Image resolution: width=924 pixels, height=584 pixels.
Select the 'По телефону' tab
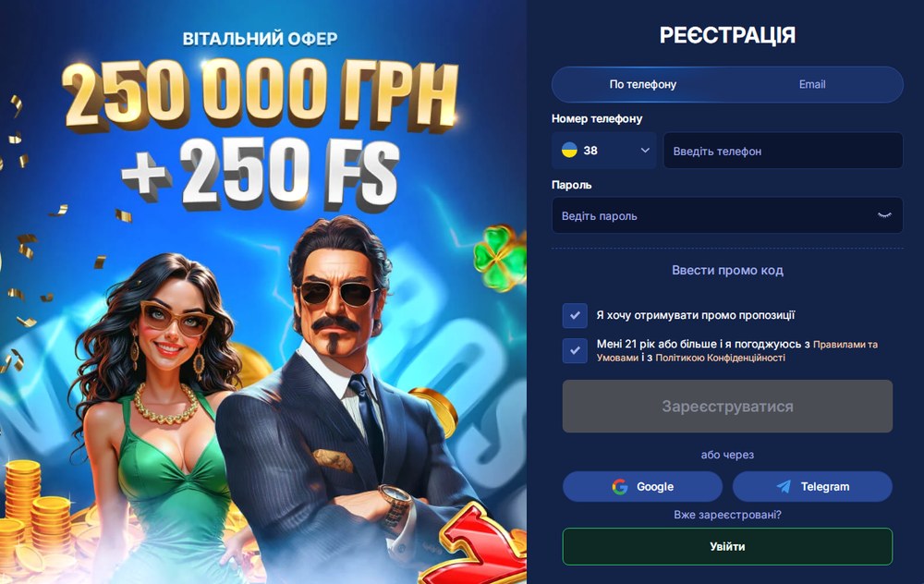click(x=642, y=84)
